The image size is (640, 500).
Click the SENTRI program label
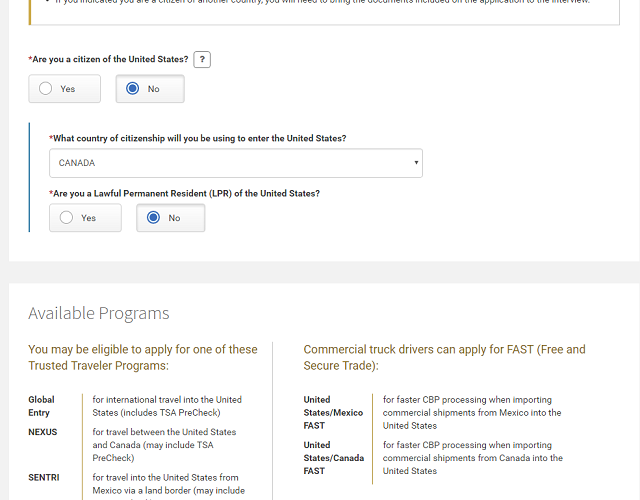(x=44, y=478)
